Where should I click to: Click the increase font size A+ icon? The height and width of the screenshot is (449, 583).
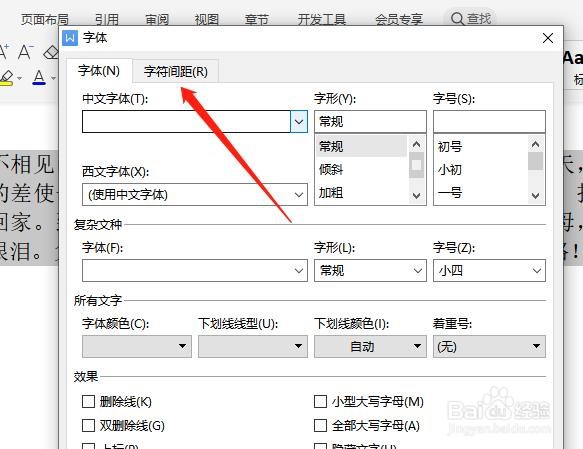click(4, 52)
